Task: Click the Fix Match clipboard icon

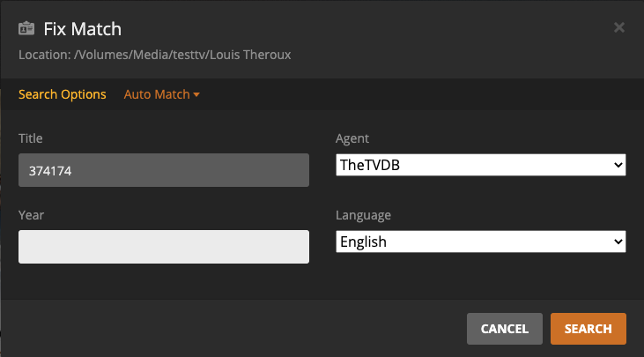Action: click(x=27, y=28)
